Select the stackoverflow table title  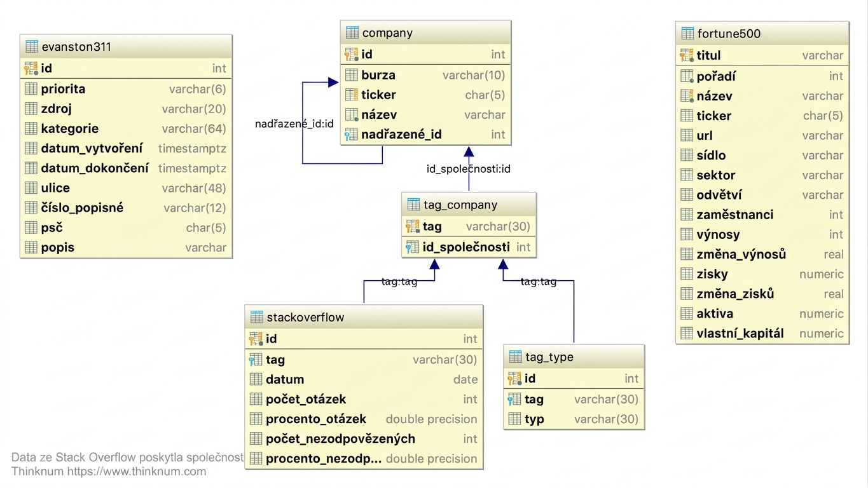(305, 317)
